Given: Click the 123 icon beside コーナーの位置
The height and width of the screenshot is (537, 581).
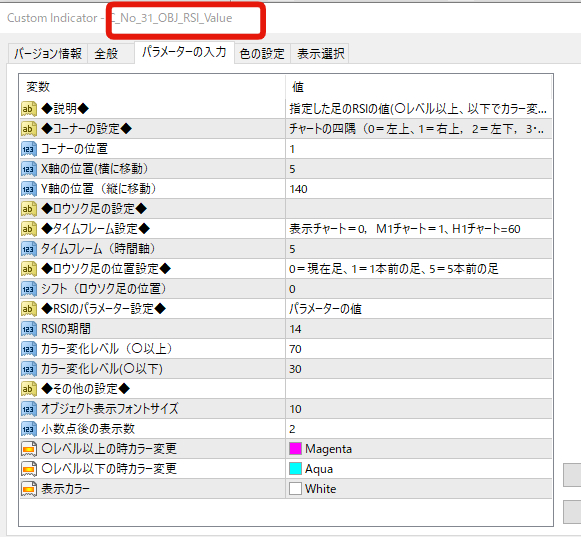Looking at the screenshot, I should point(29,149).
